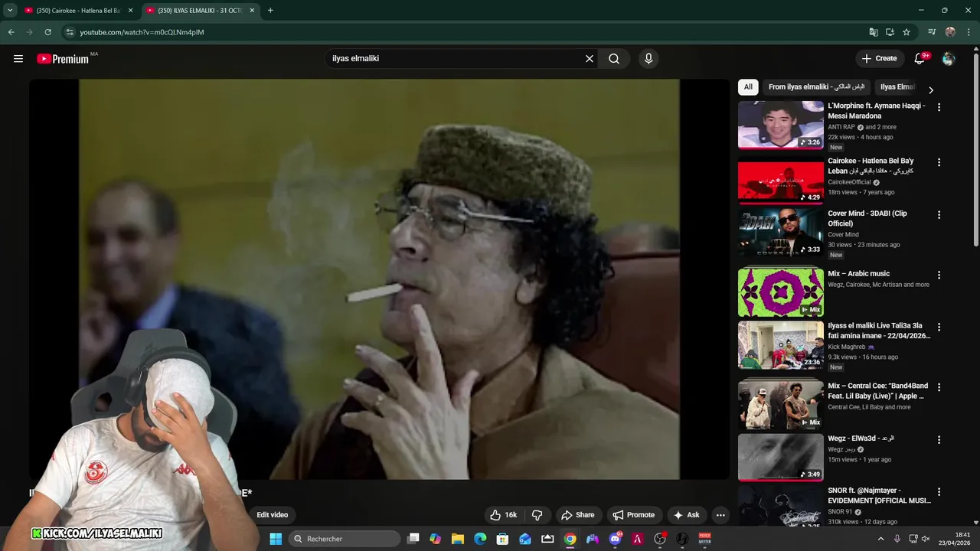Open the tab search dropdown in Chrome
This screenshot has height=551, width=980.
tap(10, 11)
